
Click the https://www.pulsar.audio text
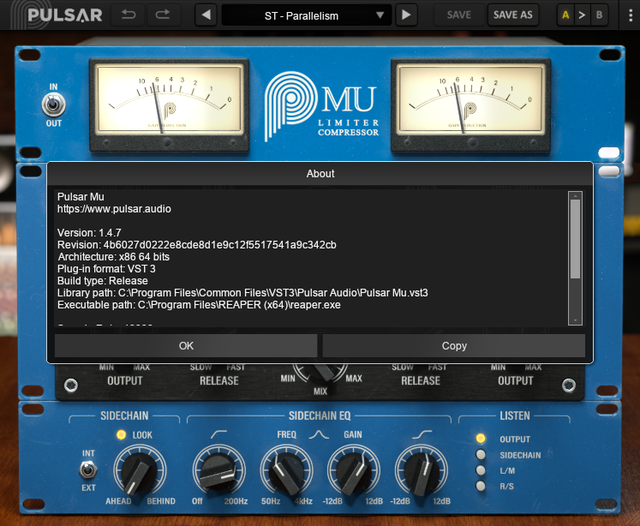pyautogui.click(x=114, y=209)
